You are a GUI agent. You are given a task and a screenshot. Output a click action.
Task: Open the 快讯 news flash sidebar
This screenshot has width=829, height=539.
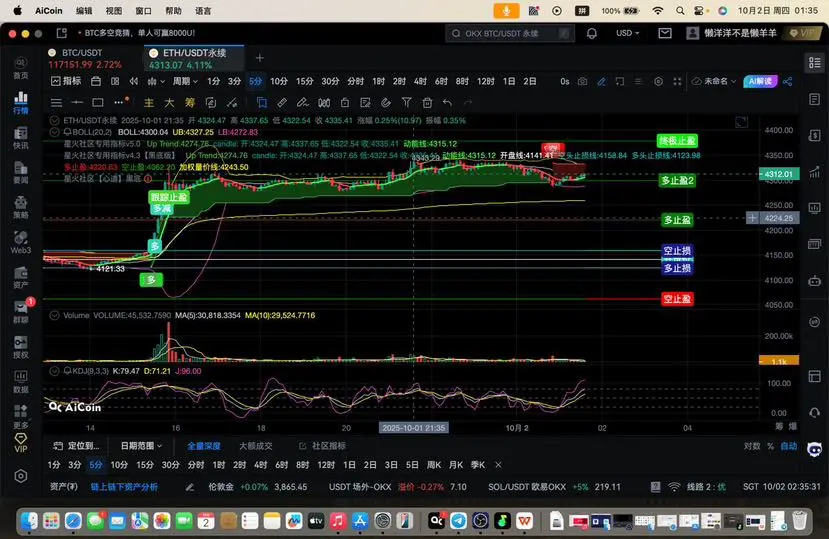pyautogui.click(x=21, y=138)
